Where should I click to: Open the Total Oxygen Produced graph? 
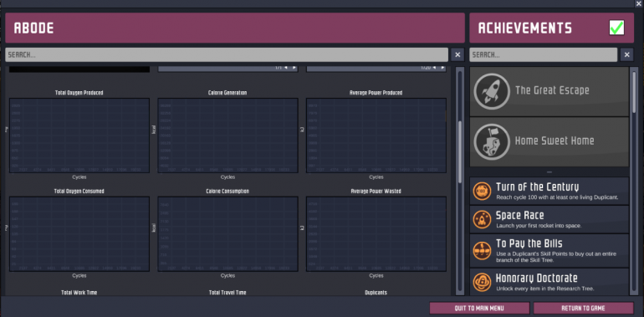[x=79, y=135]
